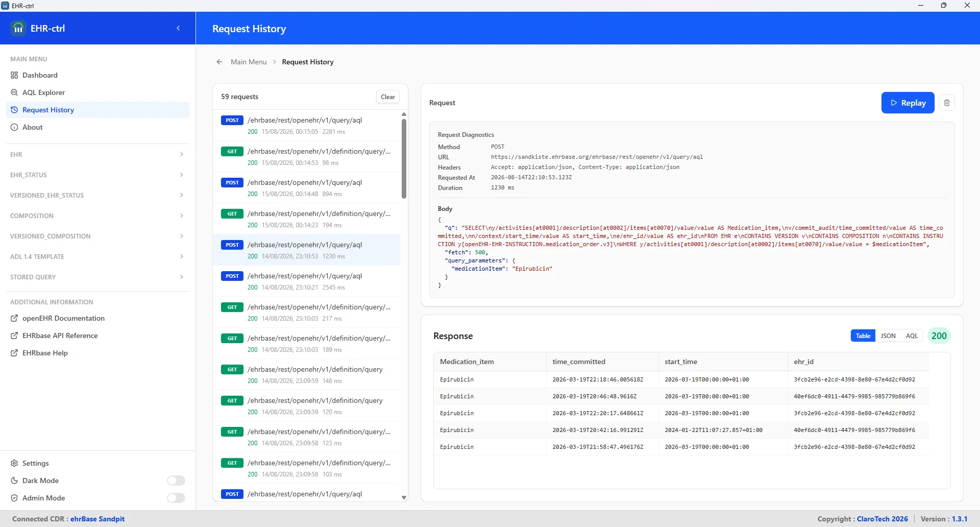Click the Dashboard grid icon
980x527 pixels.
14,75
